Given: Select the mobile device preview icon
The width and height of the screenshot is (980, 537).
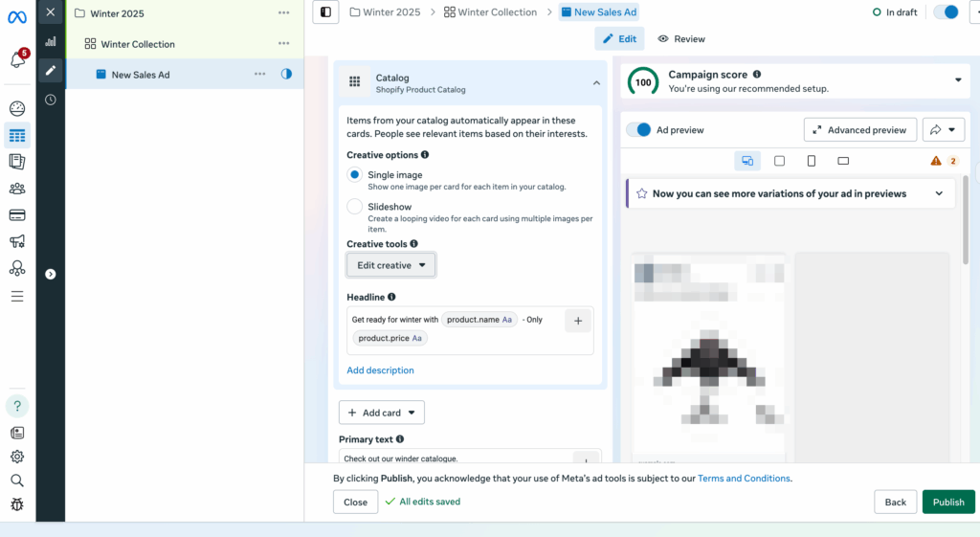Looking at the screenshot, I should coord(812,161).
